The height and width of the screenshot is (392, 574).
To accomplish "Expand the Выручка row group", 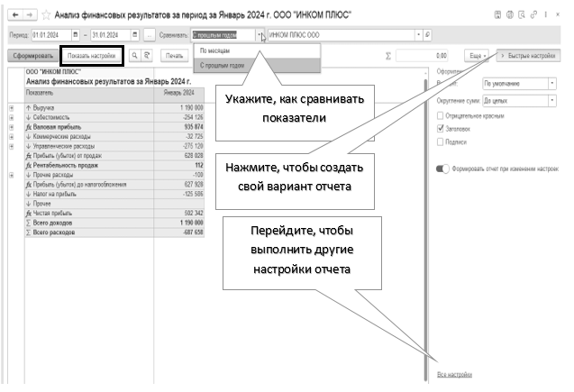I will tap(12, 108).
